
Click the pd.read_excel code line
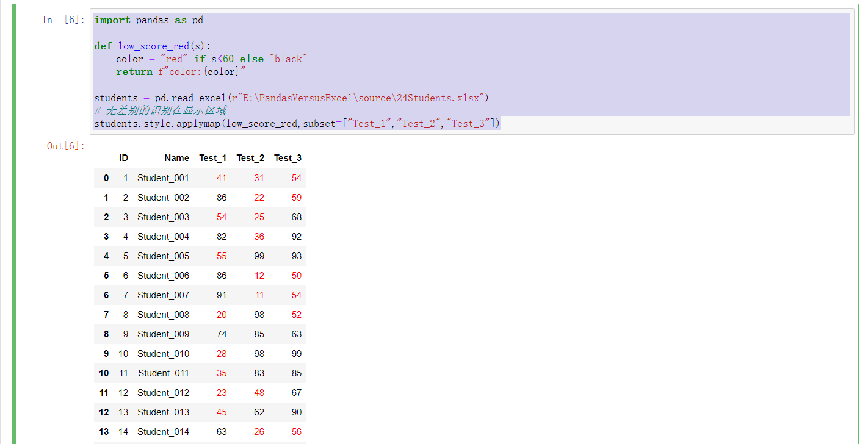[292, 98]
